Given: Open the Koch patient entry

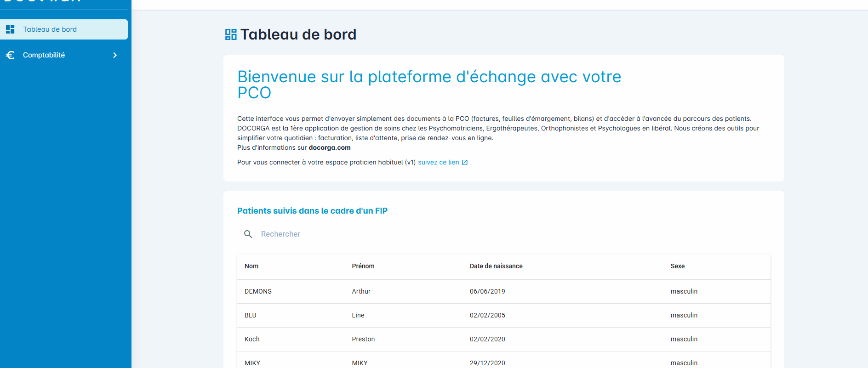Looking at the screenshot, I should point(252,340).
